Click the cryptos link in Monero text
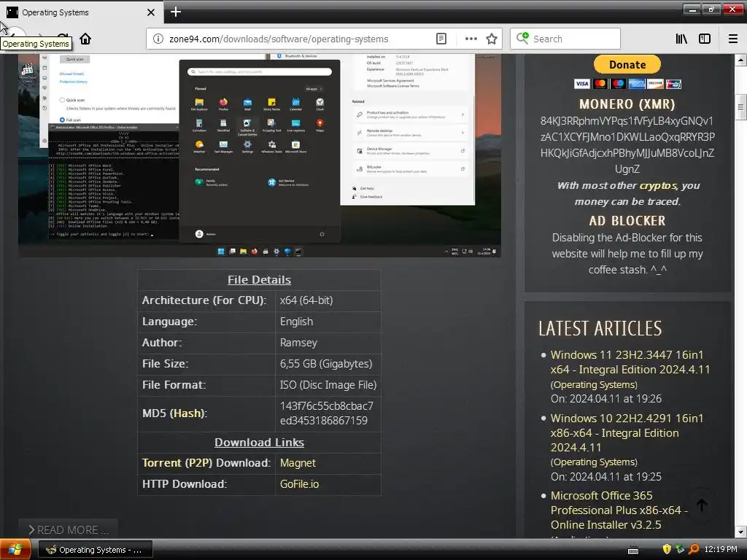Screen dimensions: 747x560 click(657, 186)
